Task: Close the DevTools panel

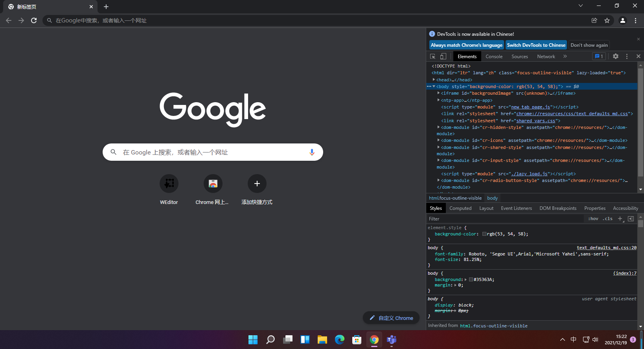Action: [638, 56]
